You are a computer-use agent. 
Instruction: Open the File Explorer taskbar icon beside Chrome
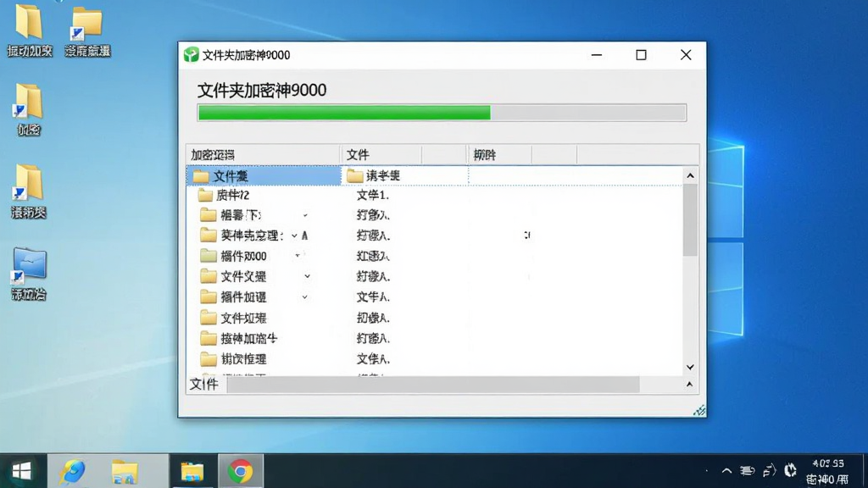(192, 471)
